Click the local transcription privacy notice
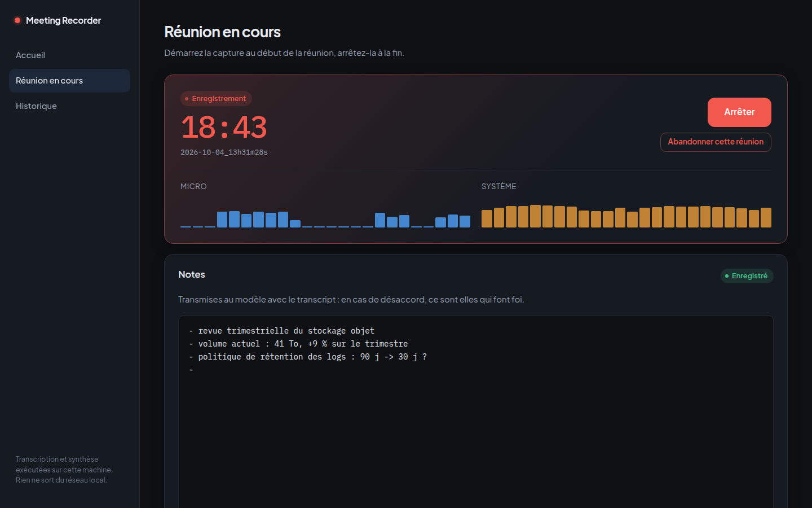This screenshot has height=508, width=812. [64, 470]
